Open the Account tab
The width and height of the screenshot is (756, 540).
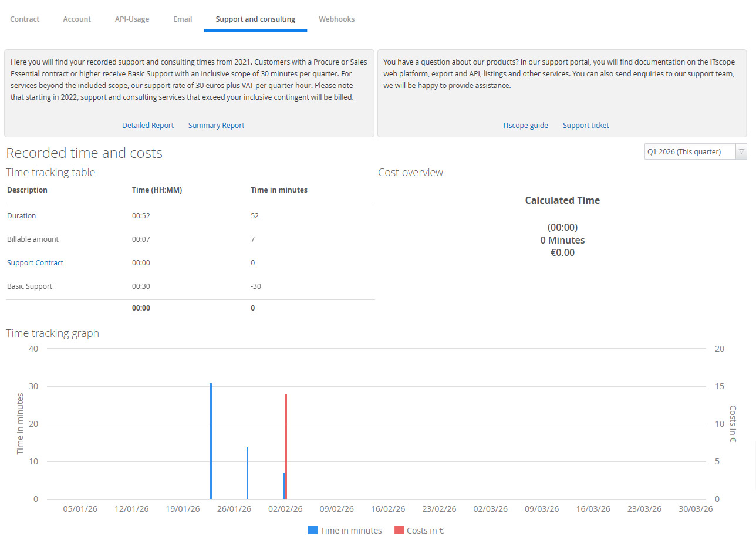coord(76,19)
